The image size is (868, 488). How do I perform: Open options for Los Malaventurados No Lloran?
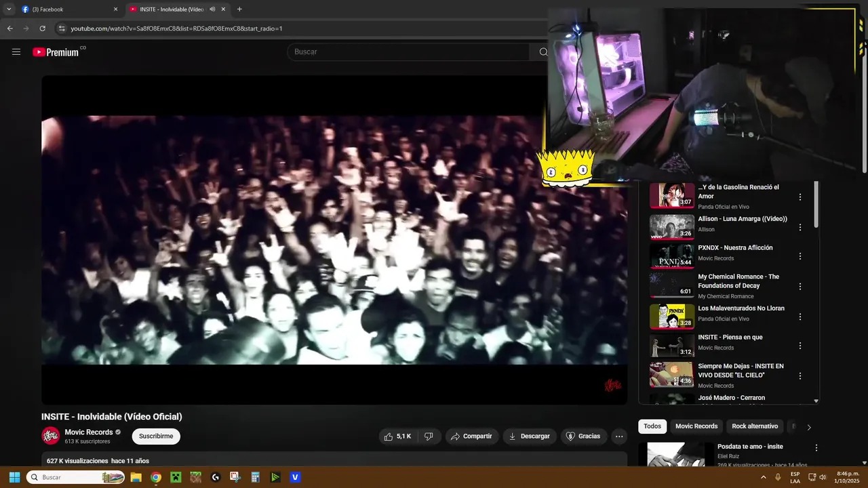click(800, 317)
